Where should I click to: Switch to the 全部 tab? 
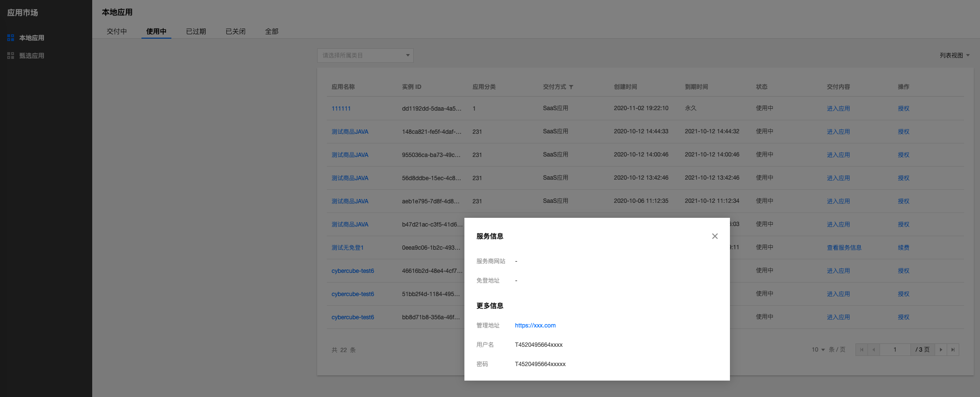pyautogui.click(x=272, y=31)
